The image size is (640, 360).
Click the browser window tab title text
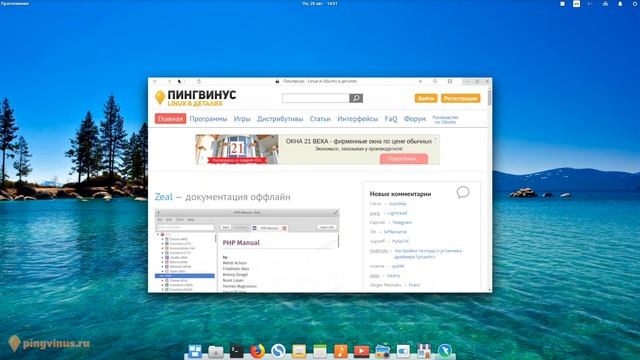click(320, 82)
